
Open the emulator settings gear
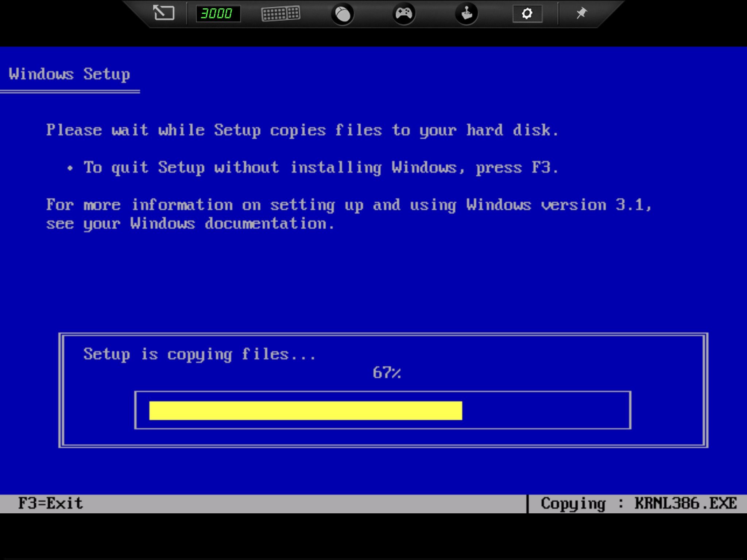tap(527, 13)
